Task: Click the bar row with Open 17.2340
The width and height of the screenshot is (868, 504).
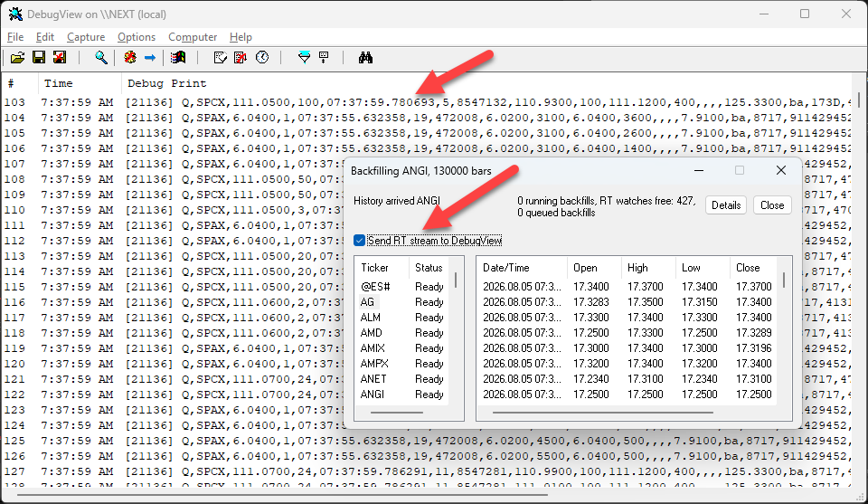Action: coord(627,379)
